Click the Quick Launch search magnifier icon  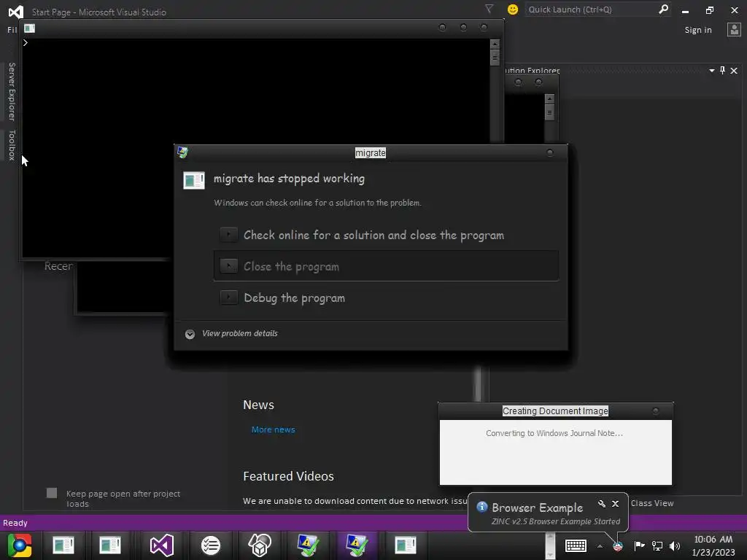(663, 9)
